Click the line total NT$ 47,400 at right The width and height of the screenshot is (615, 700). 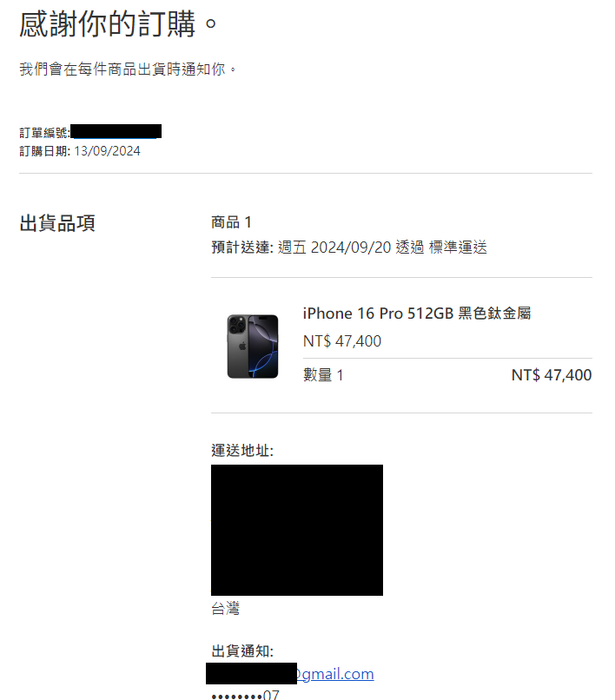[x=552, y=375]
